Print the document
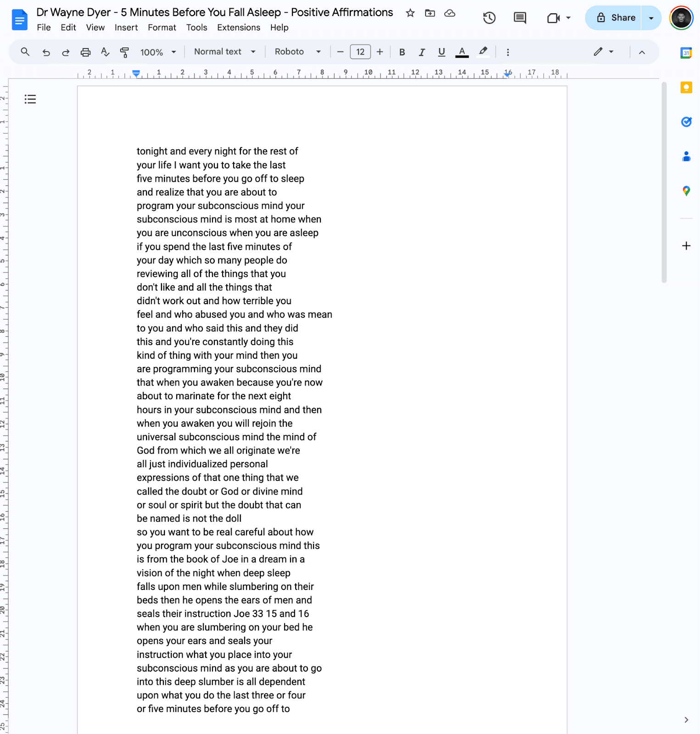Image resolution: width=700 pixels, height=734 pixels. (85, 52)
